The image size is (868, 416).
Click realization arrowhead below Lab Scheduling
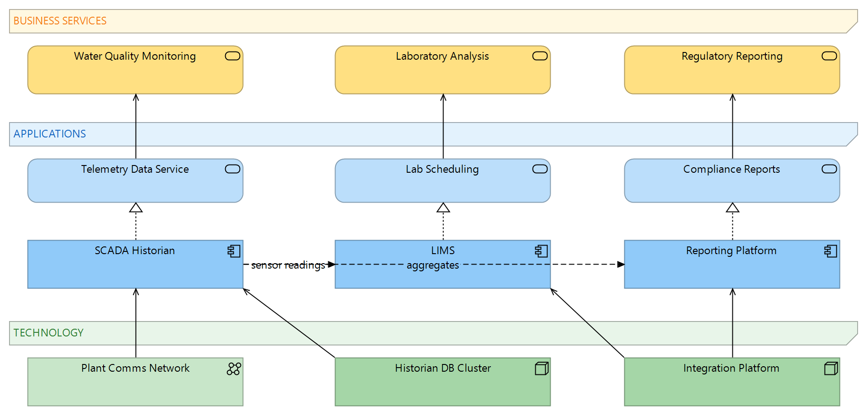pos(443,208)
